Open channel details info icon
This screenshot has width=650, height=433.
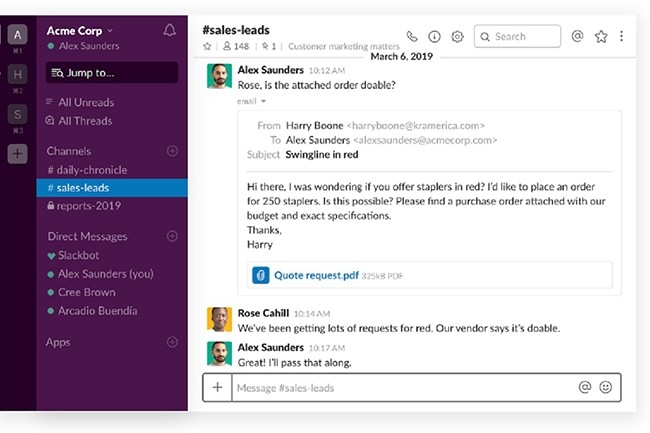pyautogui.click(x=434, y=37)
